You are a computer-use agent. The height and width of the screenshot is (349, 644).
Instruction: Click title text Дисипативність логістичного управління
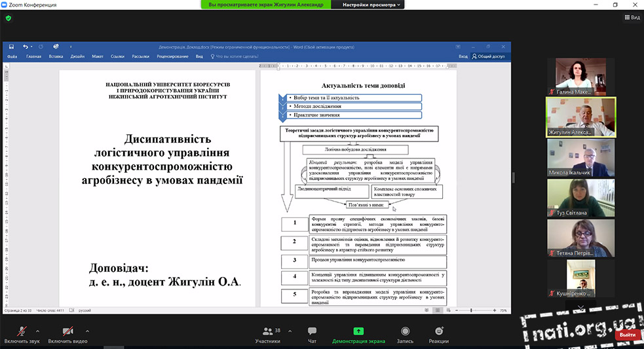tap(162, 146)
